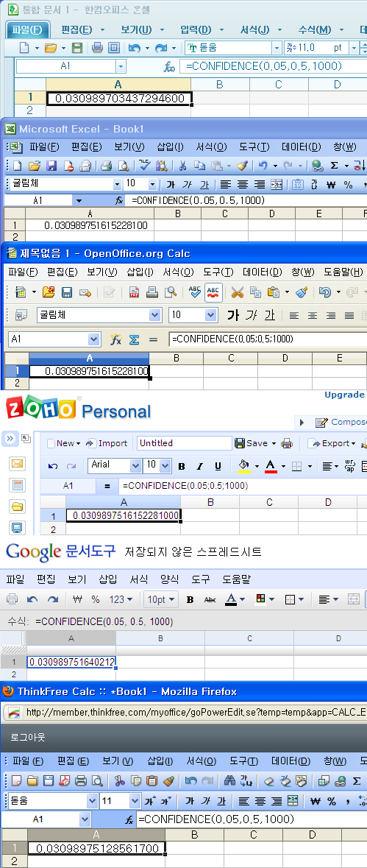Image resolution: width=367 pixels, height=868 pixels.
Task: Click the floppy save icon in Excel toolbar
Action: pos(51,165)
